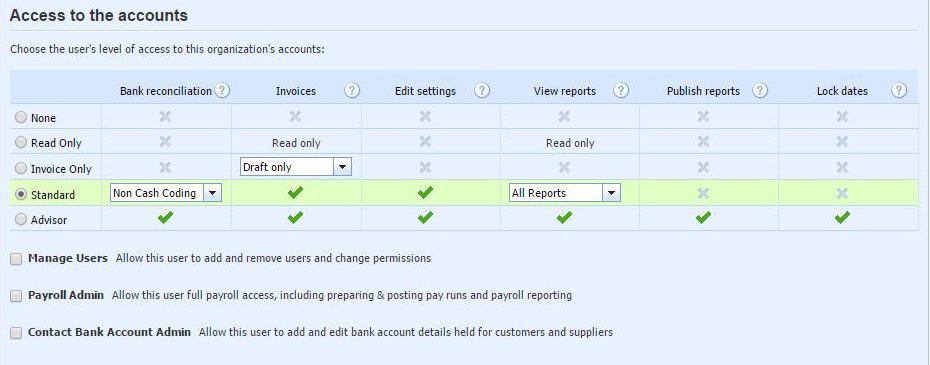Click 'Access to the accounts' heading
Image resolution: width=930 pixels, height=365 pixels.
click(98, 15)
